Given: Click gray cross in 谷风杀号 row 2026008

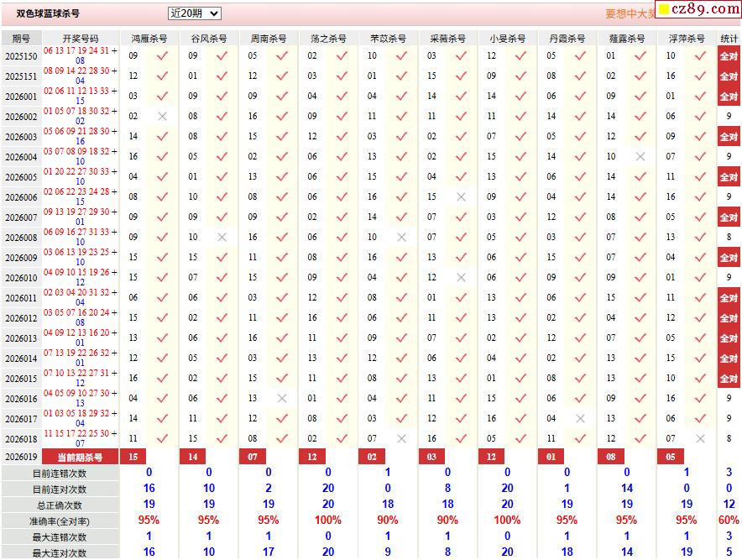Looking at the screenshot, I should click(x=222, y=238).
